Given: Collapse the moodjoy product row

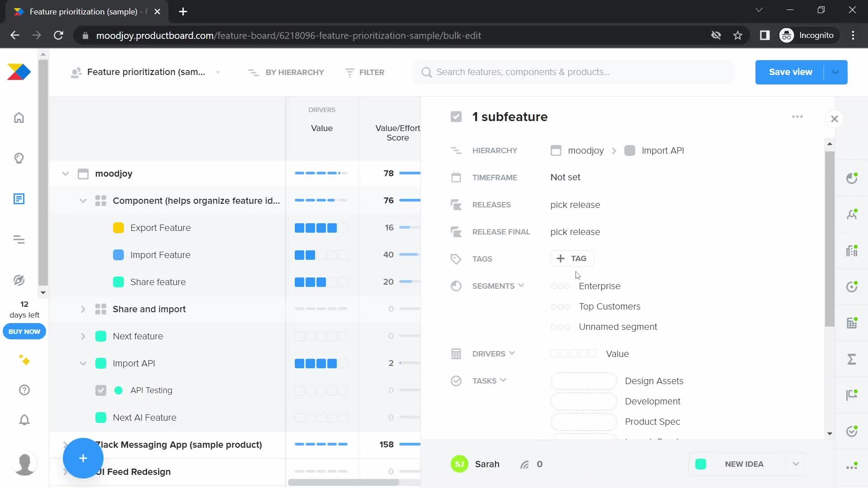Looking at the screenshot, I should (x=66, y=174).
